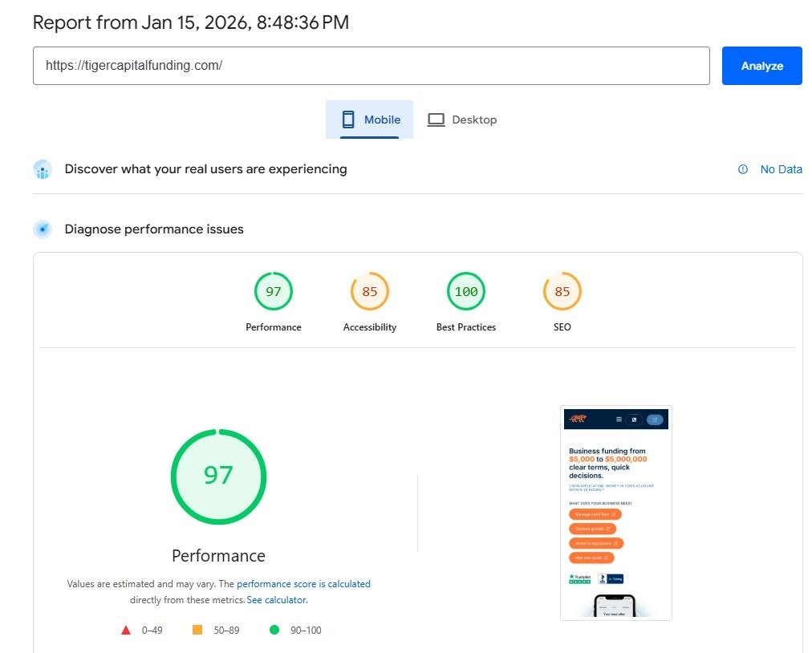This screenshot has width=812, height=653.
Task: Open the See calculator link
Action: point(277,600)
